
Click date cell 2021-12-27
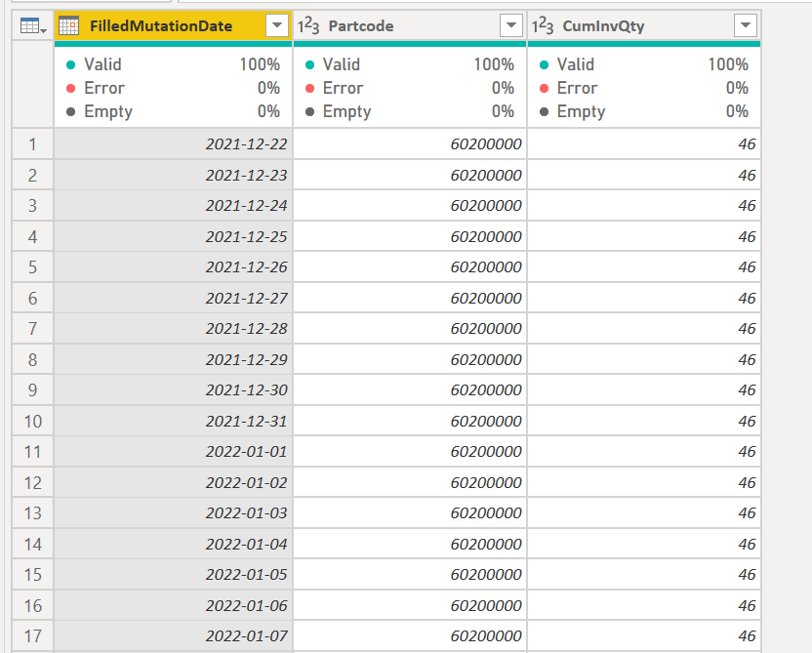tap(174, 299)
